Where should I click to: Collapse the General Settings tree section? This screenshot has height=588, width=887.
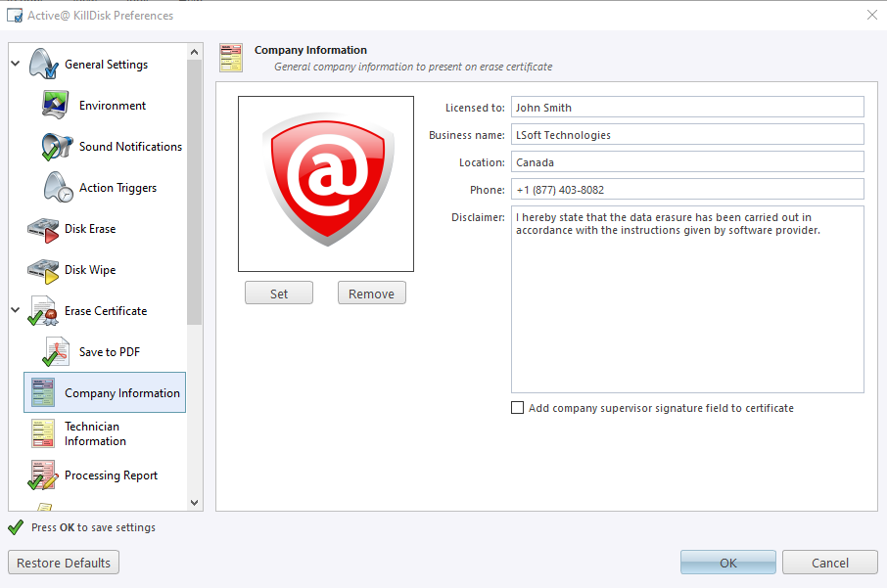(15, 65)
